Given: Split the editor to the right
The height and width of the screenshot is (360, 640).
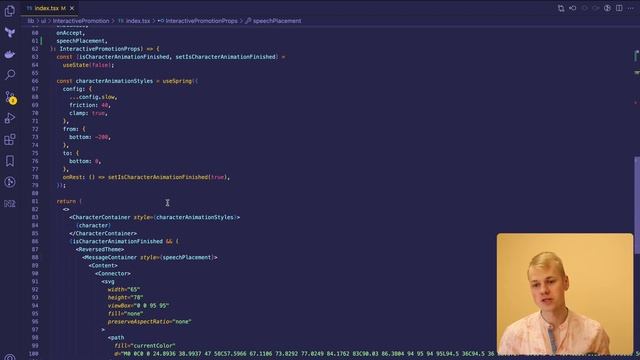Looking at the screenshot, I should click(x=619, y=8).
